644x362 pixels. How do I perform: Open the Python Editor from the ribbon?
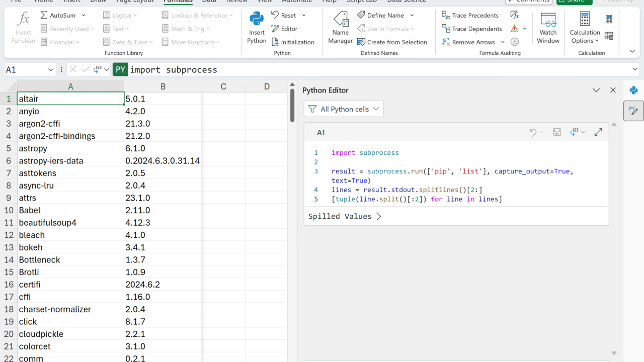[x=284, y=29]
